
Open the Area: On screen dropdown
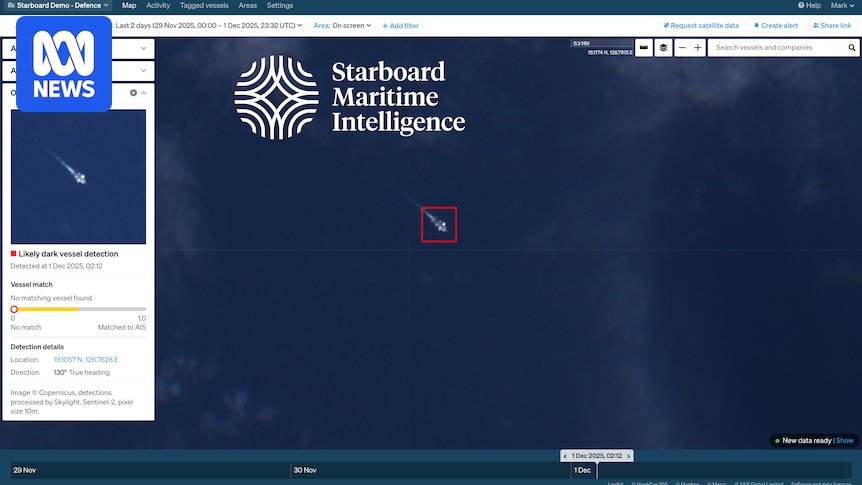(x=342, y=25)
